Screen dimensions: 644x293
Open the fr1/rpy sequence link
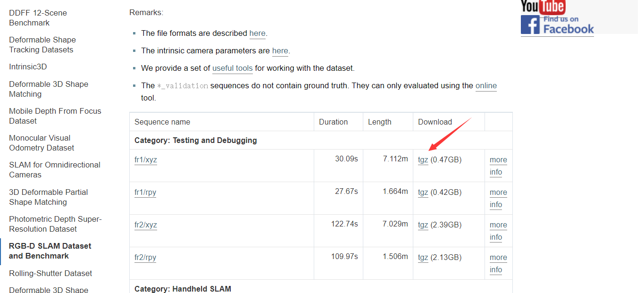click(145, 193)
